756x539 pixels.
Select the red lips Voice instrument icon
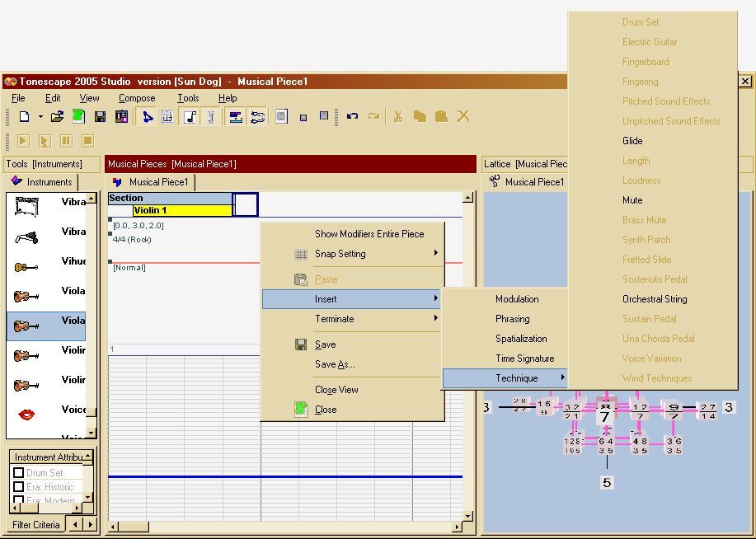(x=26, y=415)
